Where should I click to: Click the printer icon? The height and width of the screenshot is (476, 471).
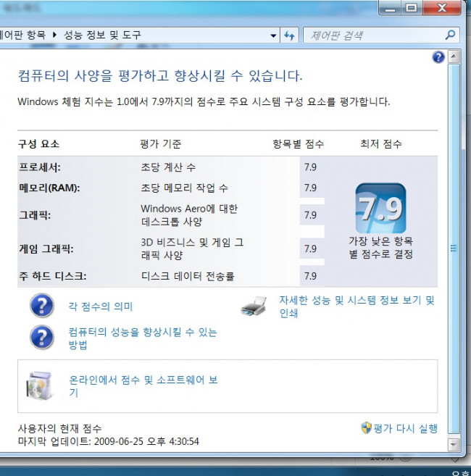click(254, 306)
